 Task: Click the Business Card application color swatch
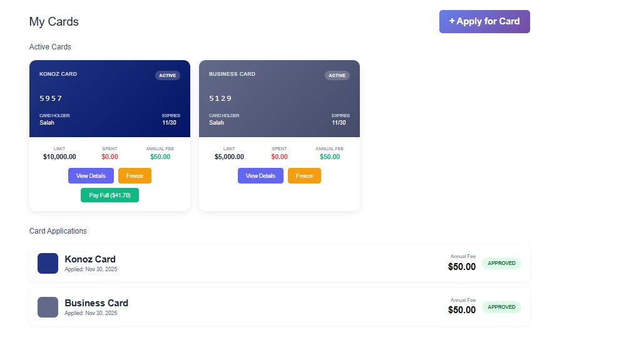click(48, 307)
